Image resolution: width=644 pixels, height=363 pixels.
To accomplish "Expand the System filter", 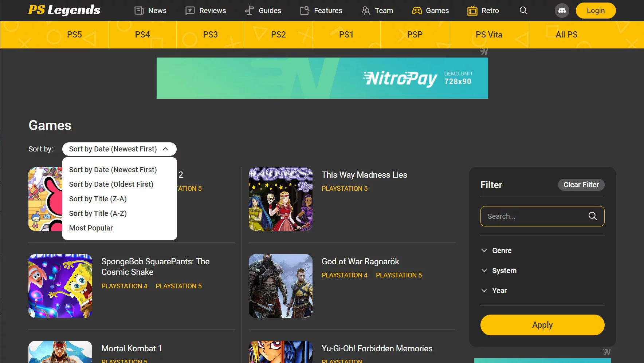I will tap(499, 271).
